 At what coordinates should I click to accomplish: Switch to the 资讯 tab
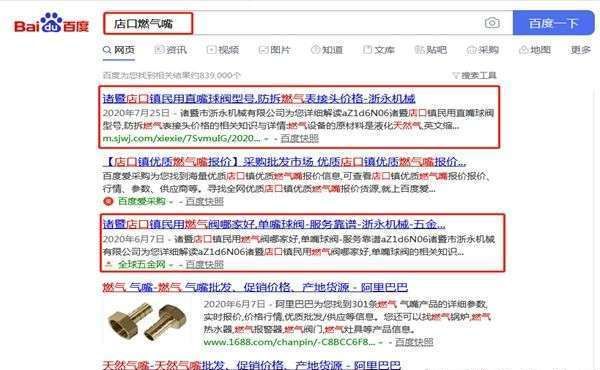point(171,50)
